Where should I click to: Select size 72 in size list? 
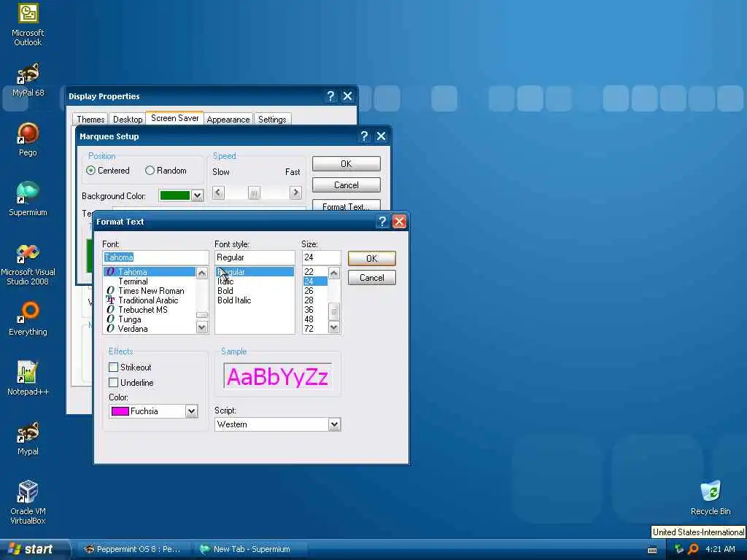[x=309, y=329]
